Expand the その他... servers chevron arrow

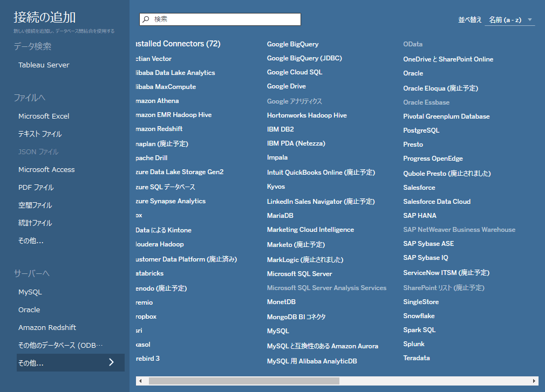(x=111, y=362)
